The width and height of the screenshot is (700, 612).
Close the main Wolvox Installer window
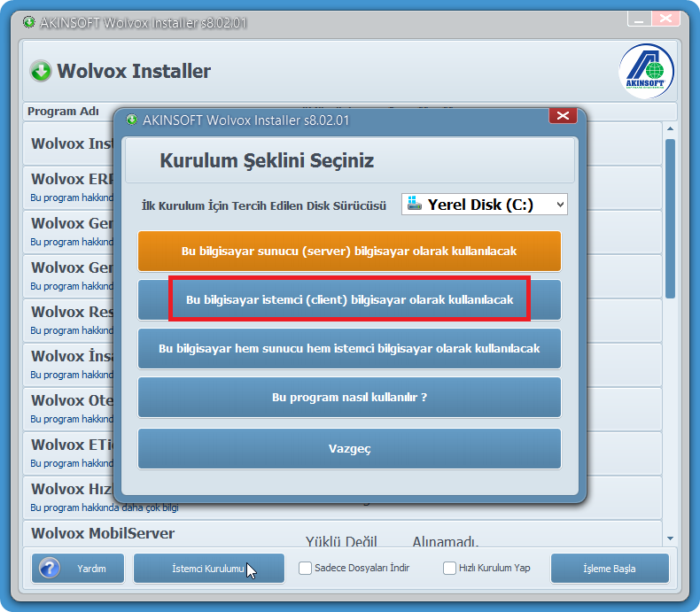point(665,19)
